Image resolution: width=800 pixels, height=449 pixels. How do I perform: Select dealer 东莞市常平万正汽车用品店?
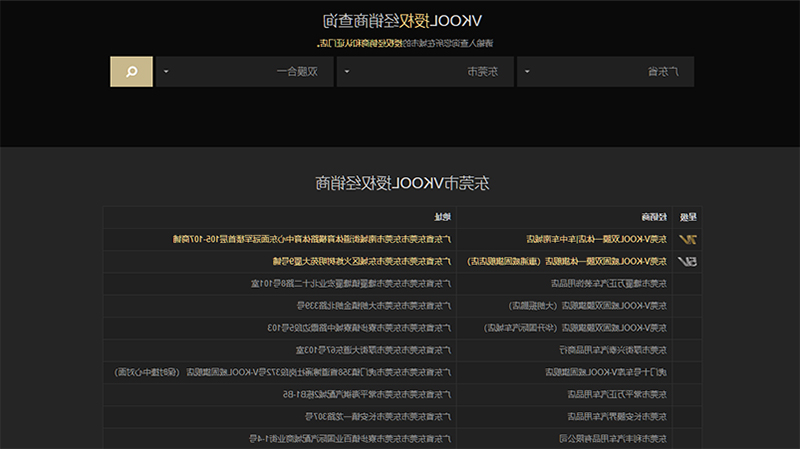tap(617, 394)
